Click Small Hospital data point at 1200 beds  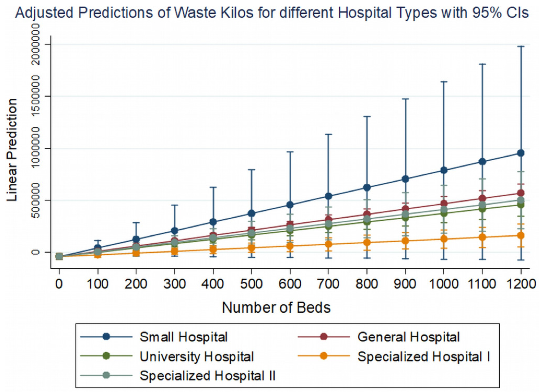click(x=521, y=153)
